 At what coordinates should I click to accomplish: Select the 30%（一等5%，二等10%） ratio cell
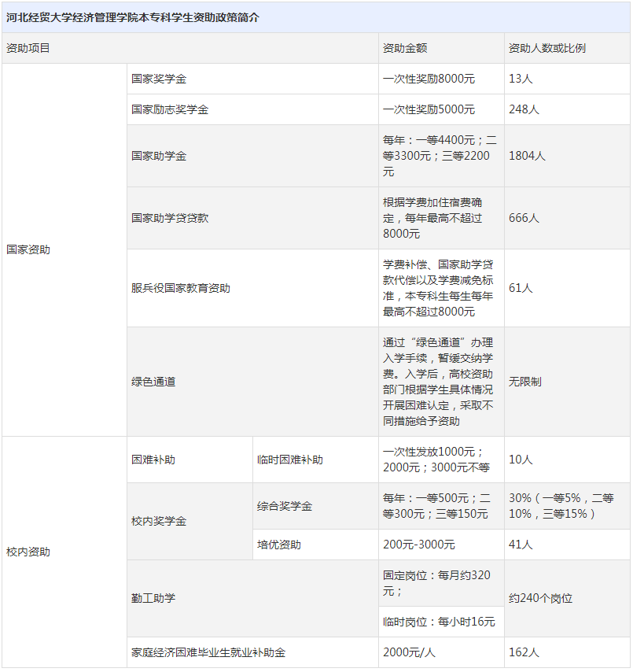click(567, 506)
